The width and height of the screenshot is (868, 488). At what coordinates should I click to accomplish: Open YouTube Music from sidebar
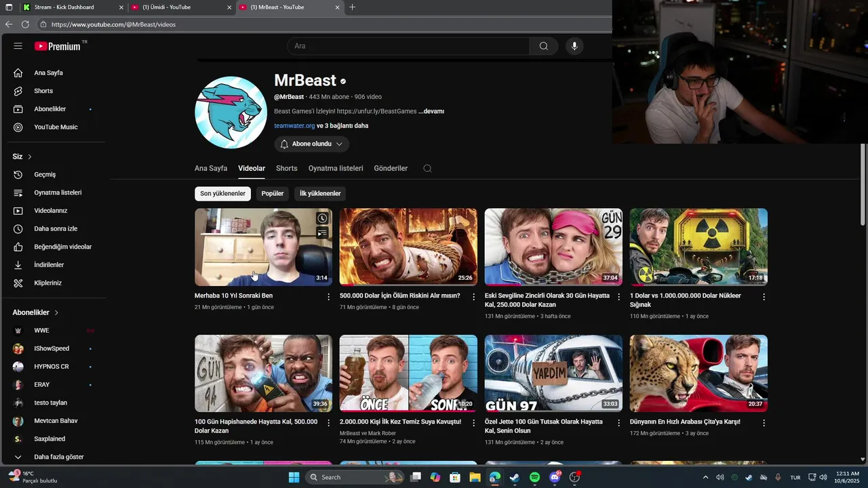pos(56,127)
